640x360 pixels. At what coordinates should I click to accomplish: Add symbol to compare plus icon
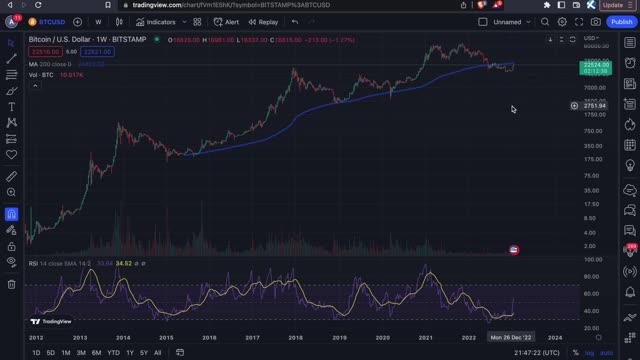click(x=78, y=22)
